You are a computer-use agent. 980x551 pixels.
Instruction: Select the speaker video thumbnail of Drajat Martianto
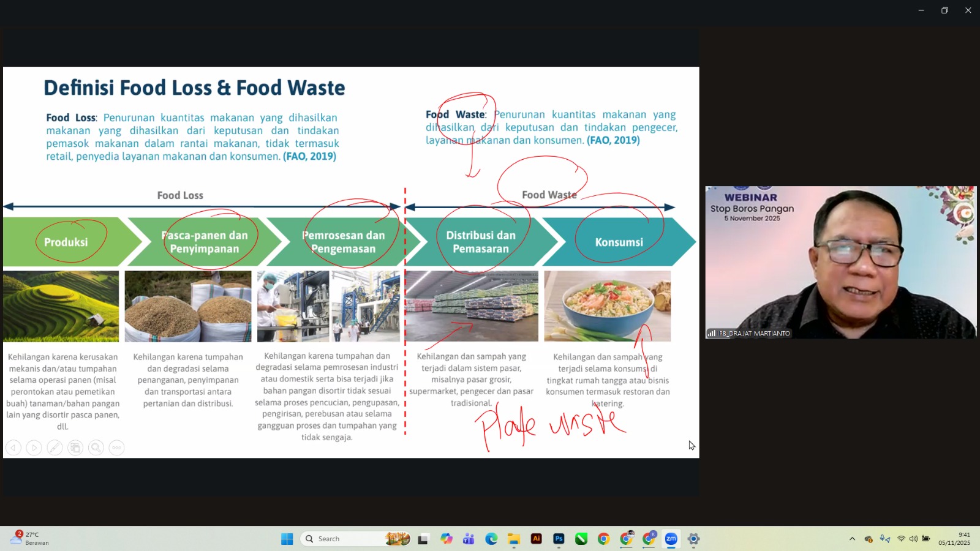tap(840, 262)
